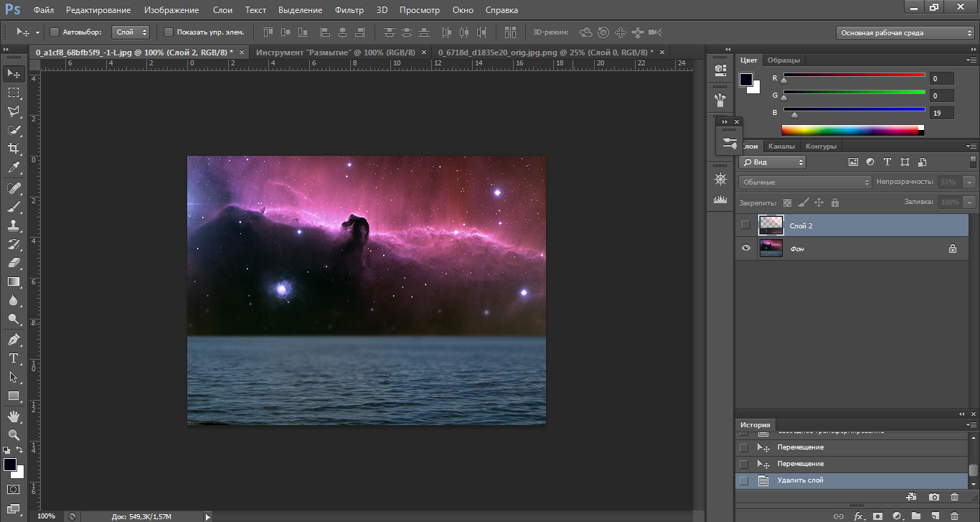Delete current history state trash icon
Image resolution: width=980 pixels, height=522 pixels.
954,497
